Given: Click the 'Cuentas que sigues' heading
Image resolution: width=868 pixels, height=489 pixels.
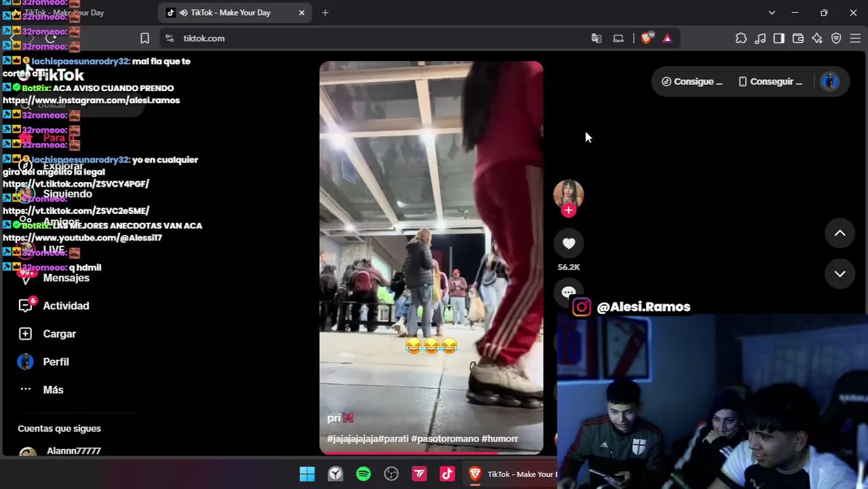Looking at the screenshot, I should click(x=59, y=429).
